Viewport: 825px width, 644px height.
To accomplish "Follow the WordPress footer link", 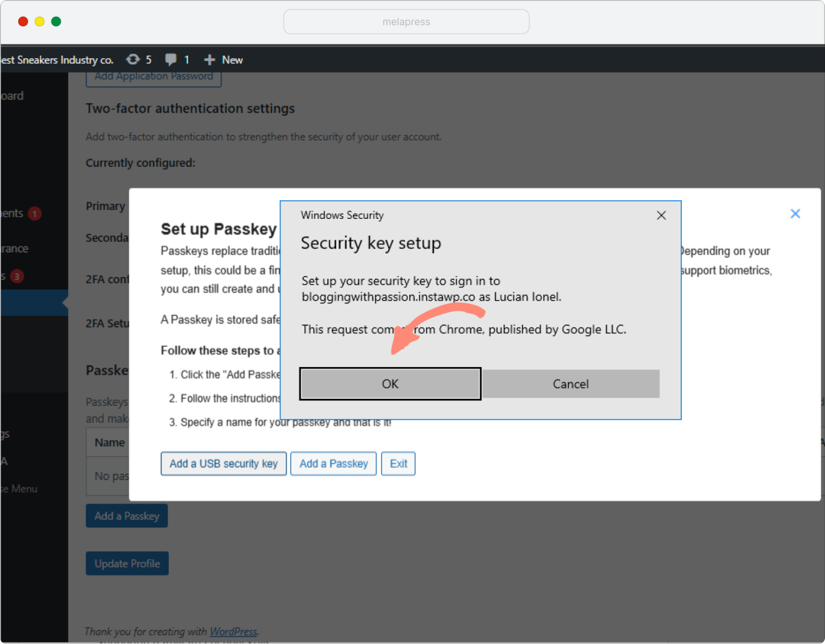I will point(233,631).
